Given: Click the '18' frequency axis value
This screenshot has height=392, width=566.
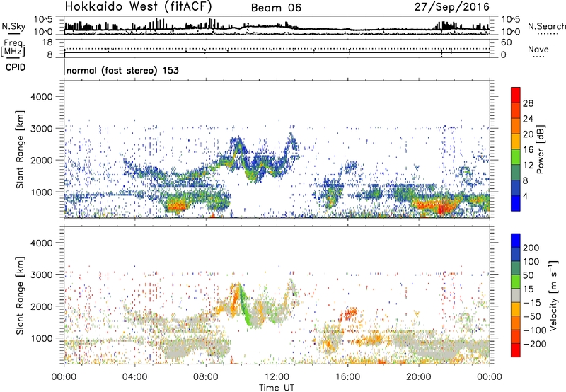Looking at the screenshot, I should tap(47, 42).
